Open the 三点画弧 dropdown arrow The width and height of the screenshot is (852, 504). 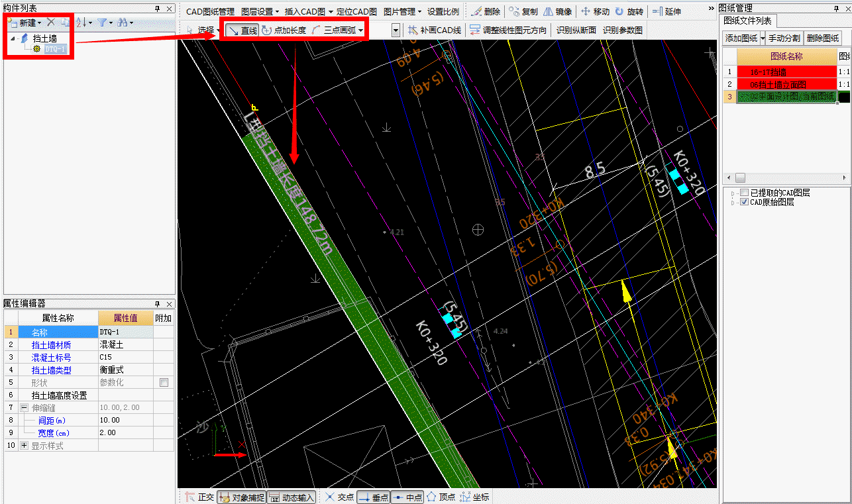361,30
